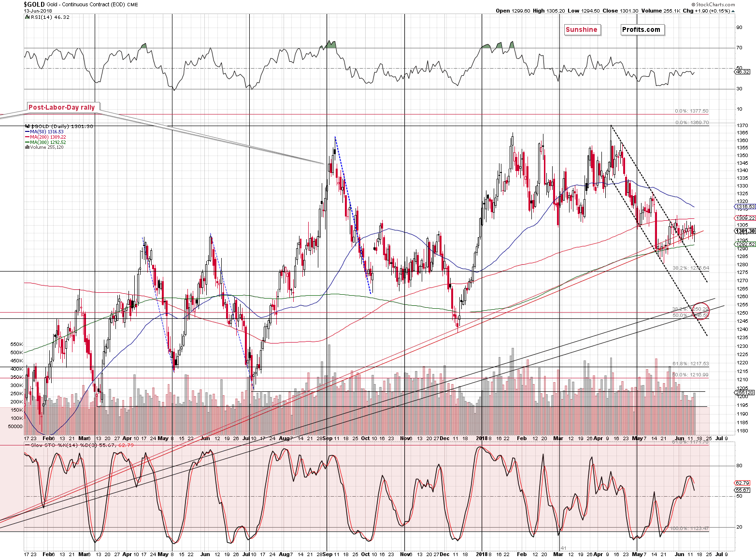Click the Open 1299.60 value in the header

coord(513,11)
